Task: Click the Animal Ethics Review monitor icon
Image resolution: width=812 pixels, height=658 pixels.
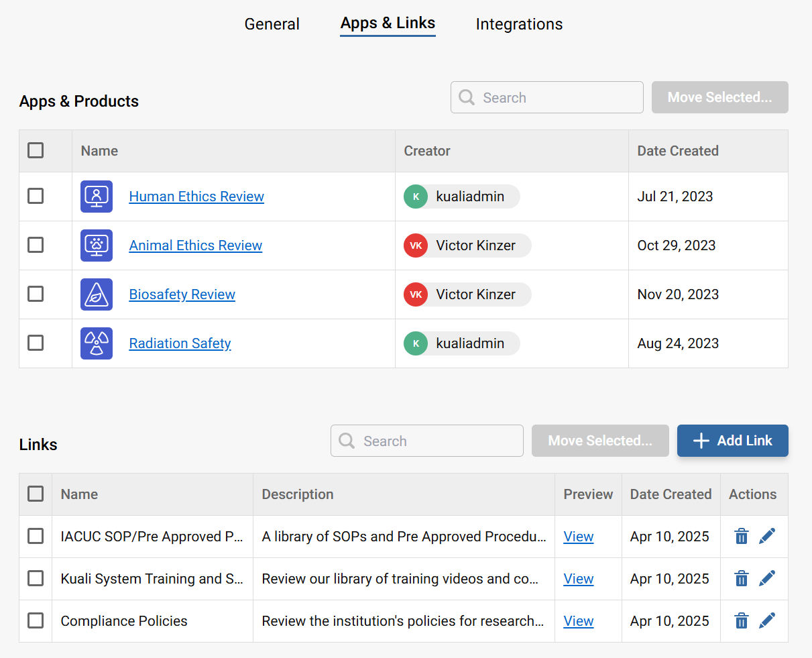Action: click(96, 245)
